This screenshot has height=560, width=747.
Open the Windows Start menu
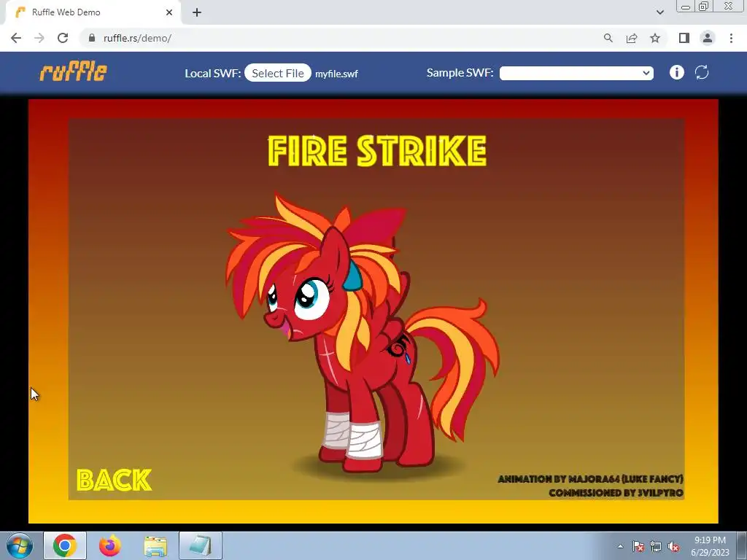[19, 545]
